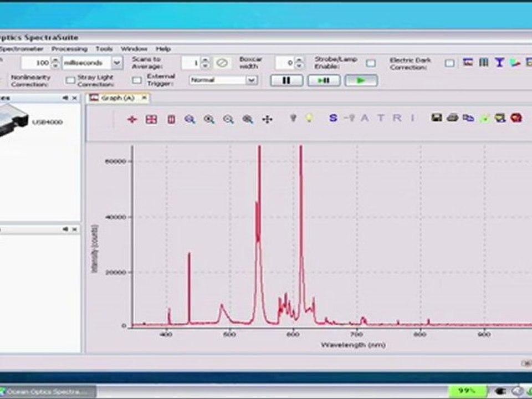Image resolution: width=532 pixels, height=399 pixels.
Task: Click the Scans to Average value field
Action: pyautogui.click(x=191, y=63)
